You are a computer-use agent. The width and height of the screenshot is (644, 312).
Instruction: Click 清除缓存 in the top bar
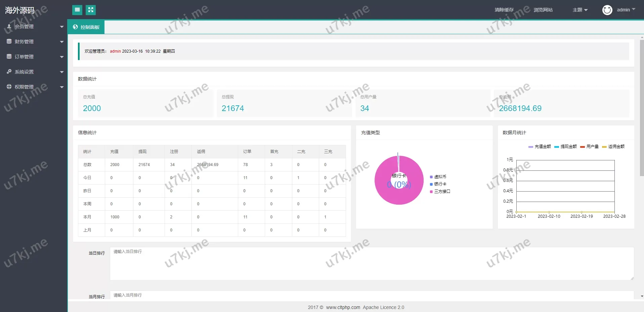click(x=504, y=10)
